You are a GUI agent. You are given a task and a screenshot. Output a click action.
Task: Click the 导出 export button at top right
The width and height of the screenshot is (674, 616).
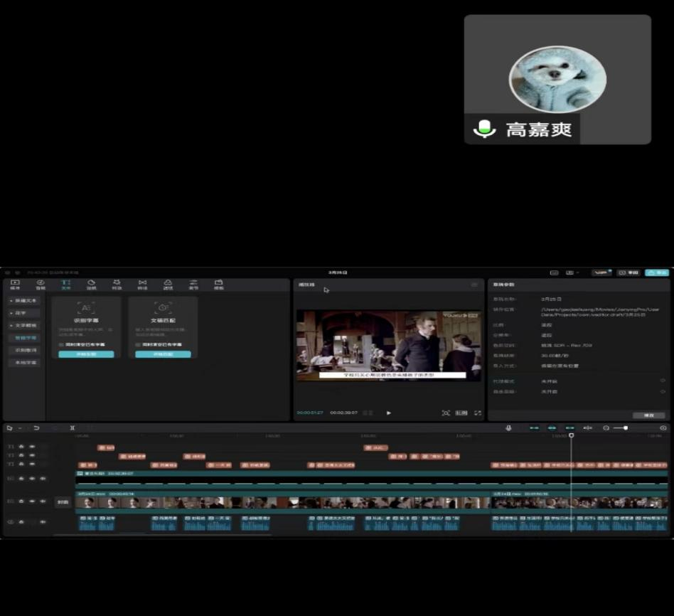point(656,272)
